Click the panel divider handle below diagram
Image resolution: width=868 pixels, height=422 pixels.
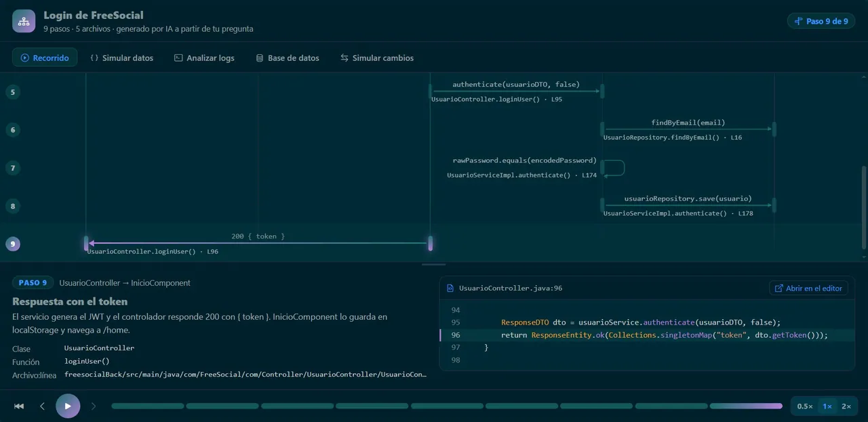[434, 264]
